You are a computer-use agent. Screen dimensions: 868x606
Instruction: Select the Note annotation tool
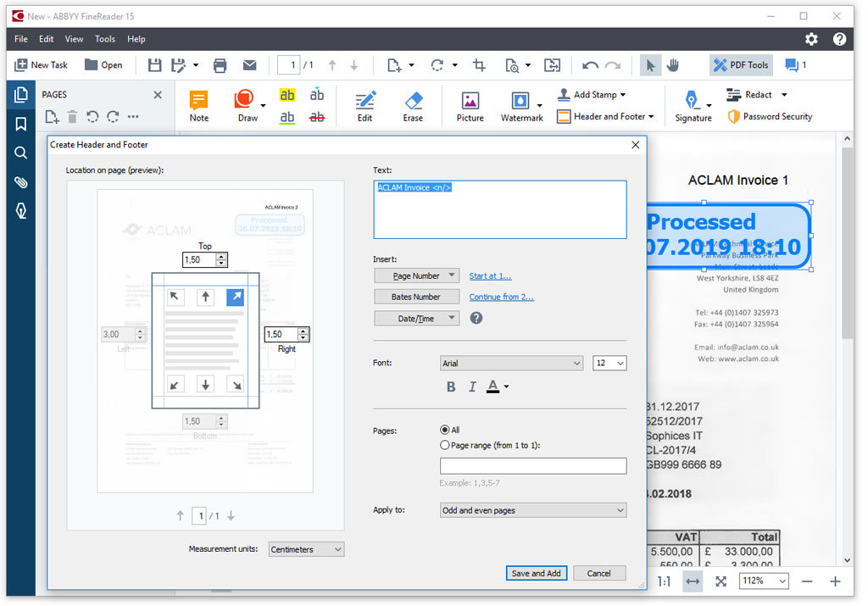[x=199, y=102]
